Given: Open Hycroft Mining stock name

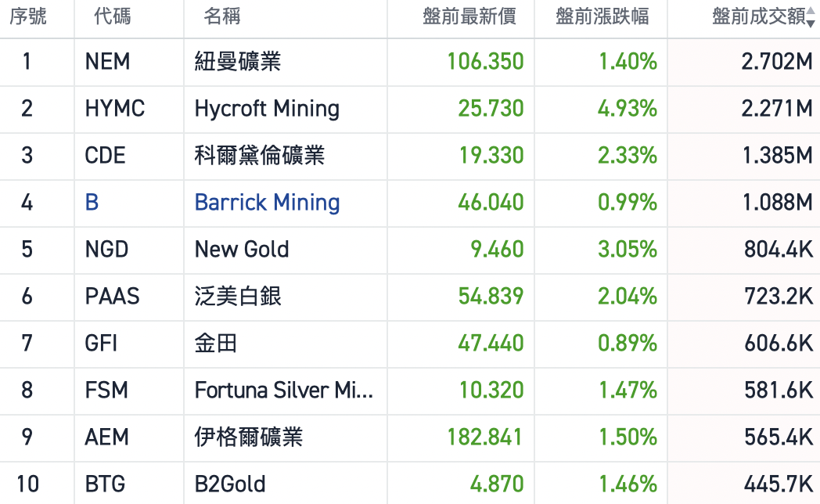Looking at the screenshot, I should [x=267, y=108].
